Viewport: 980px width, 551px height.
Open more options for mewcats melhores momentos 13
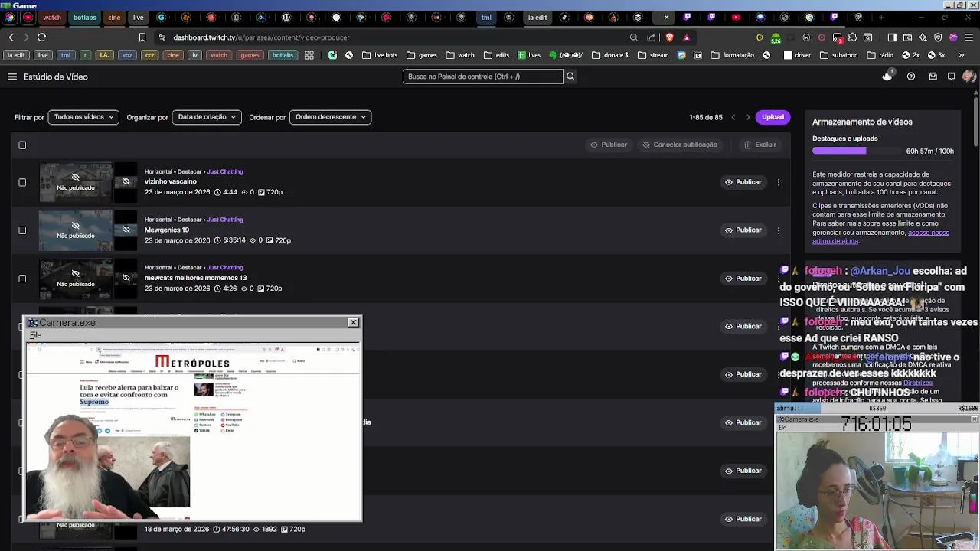point(779,279)
